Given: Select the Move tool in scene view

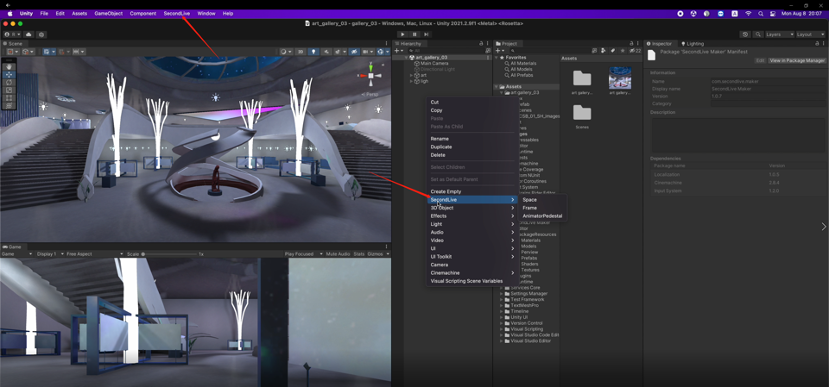Looking at the screenshot, I should tap(8, 75).
